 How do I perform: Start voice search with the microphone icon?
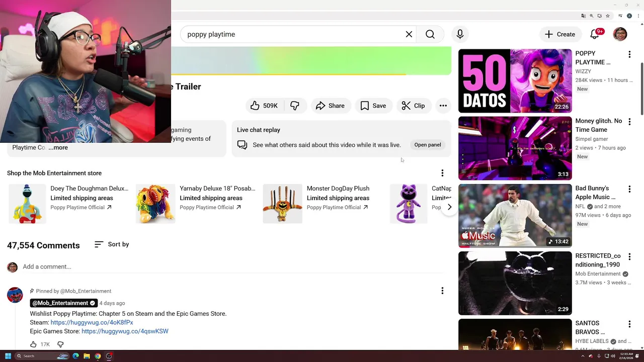pyautogui.click(x=460, y=34)
